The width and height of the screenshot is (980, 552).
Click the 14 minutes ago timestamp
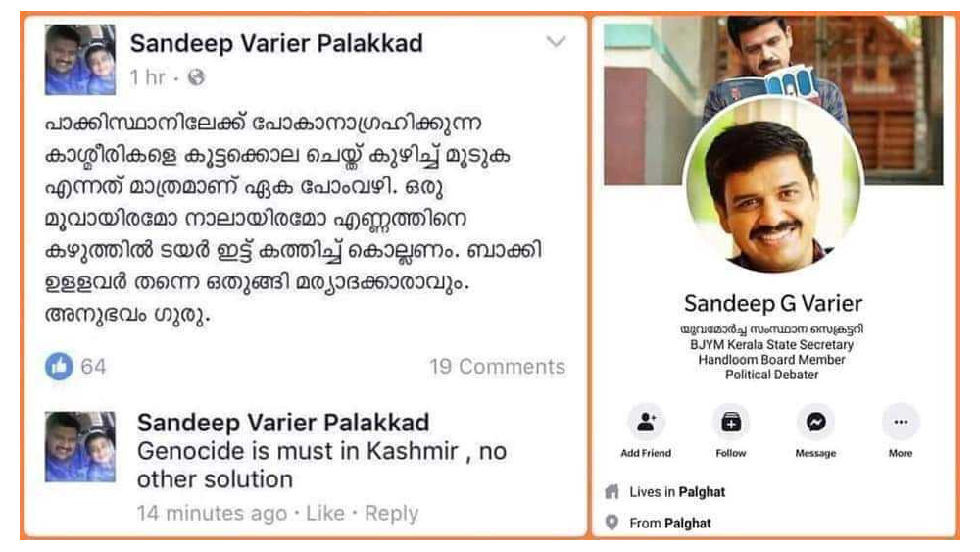(x=212, y=513)
